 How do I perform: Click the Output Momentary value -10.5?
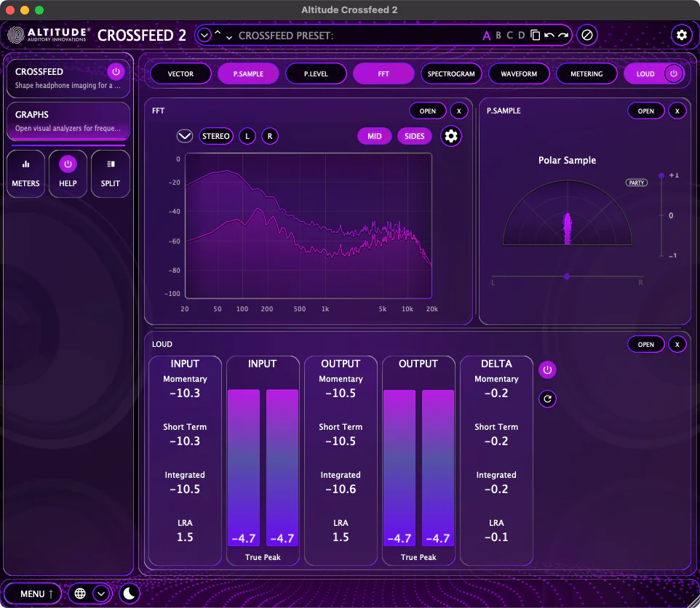(x=341, y=393)
